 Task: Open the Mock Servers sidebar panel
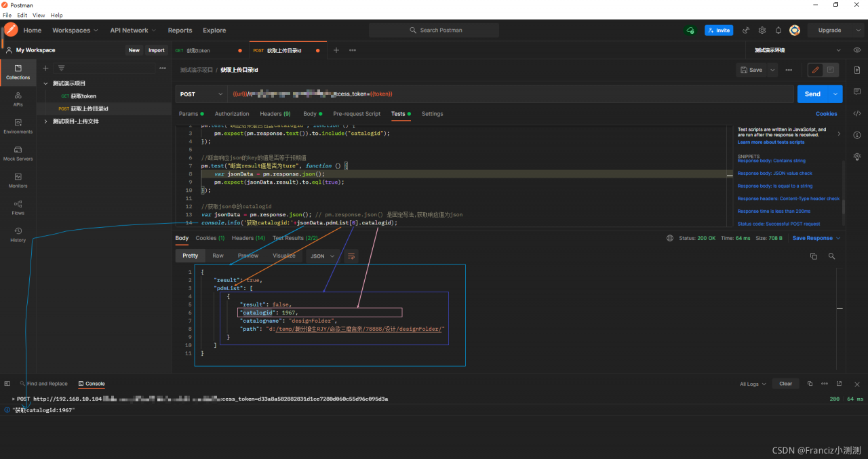18,153
